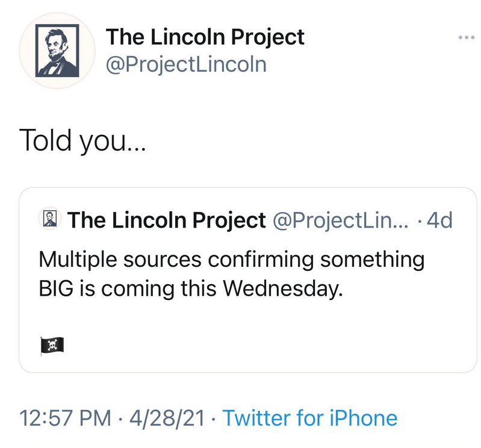This screenshot has width=481, height=448.
Task: Visit the @ProjectLincoln handle under the name
Action: coord(186,64)
